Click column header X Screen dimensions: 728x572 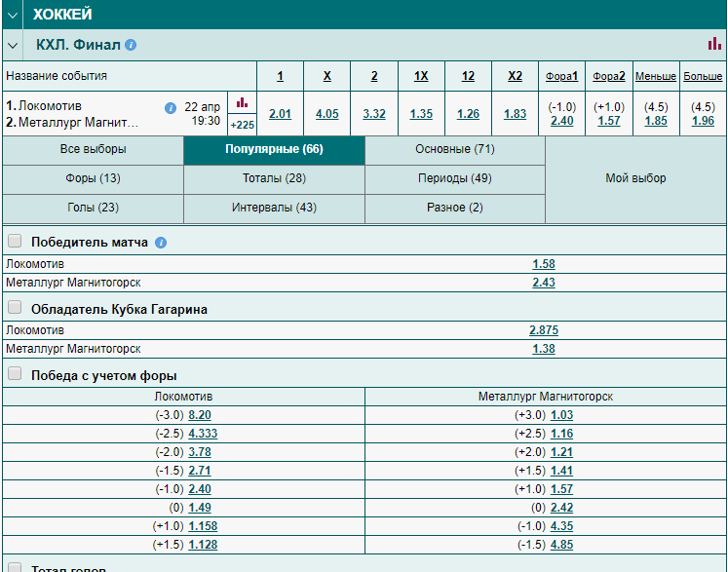(326, 76)
